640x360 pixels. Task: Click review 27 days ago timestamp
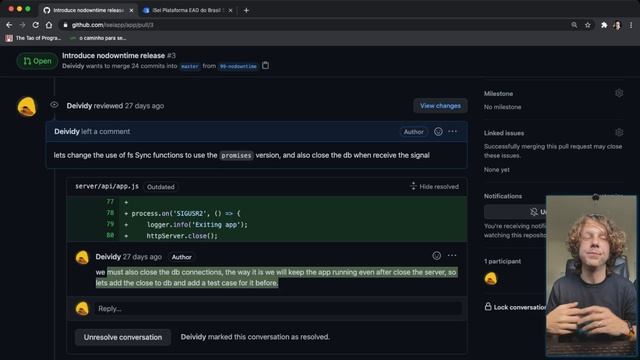[144, 106]
